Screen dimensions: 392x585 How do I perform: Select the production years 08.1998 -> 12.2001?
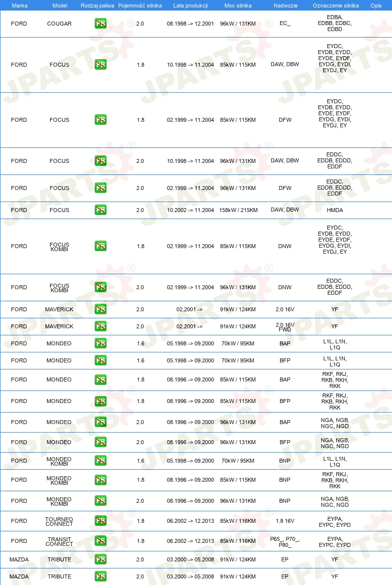190,24
